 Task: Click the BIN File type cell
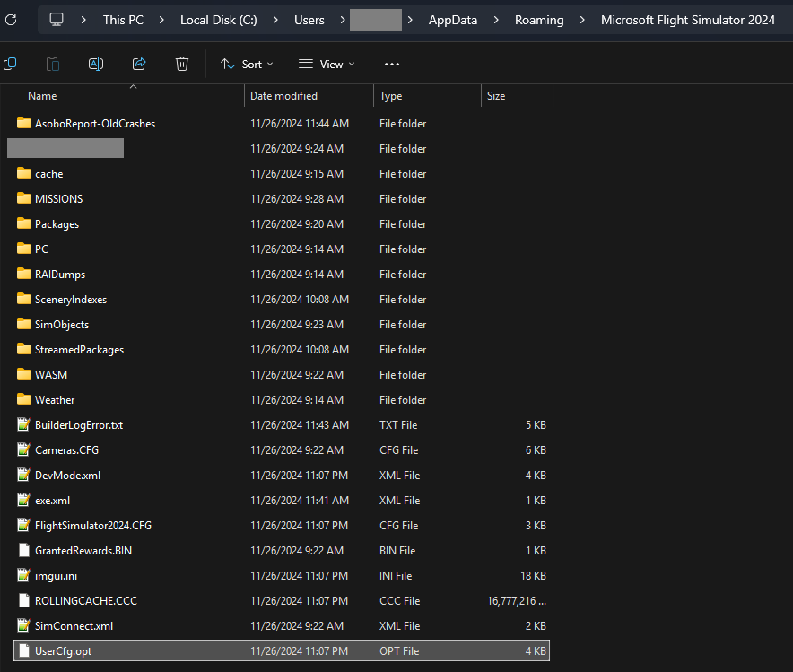click(397, 551)
